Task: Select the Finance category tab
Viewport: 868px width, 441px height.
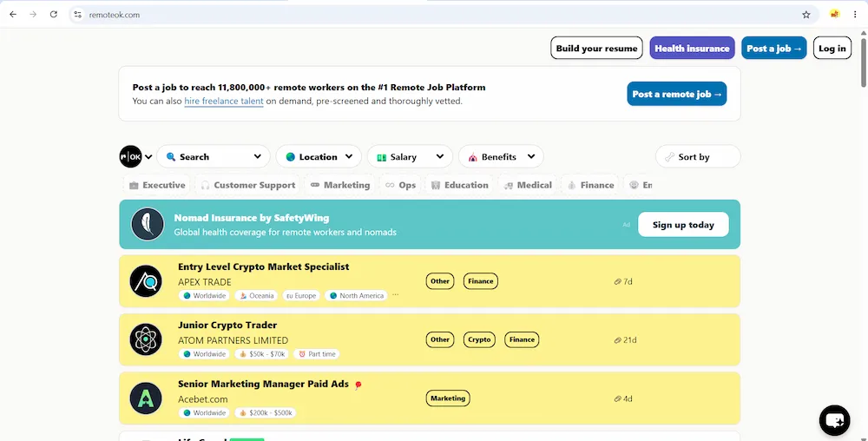Action: tap(590, 185)
